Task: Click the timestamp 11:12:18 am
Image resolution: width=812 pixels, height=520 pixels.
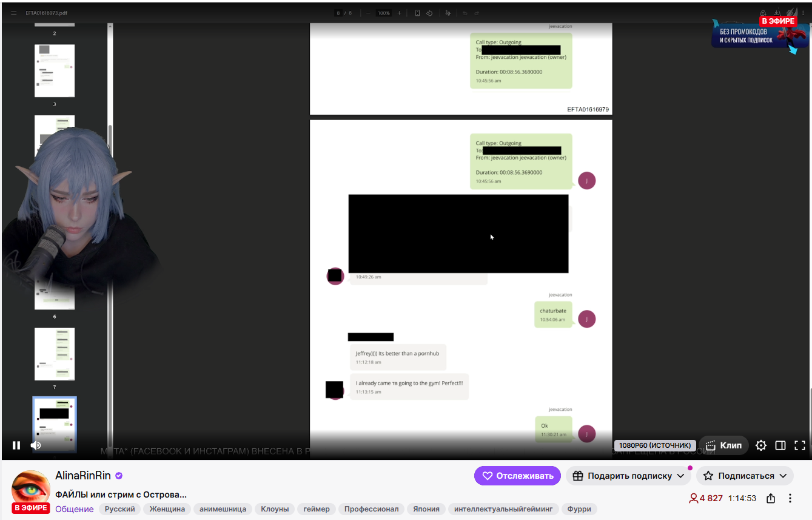Action: pos(369,362)
